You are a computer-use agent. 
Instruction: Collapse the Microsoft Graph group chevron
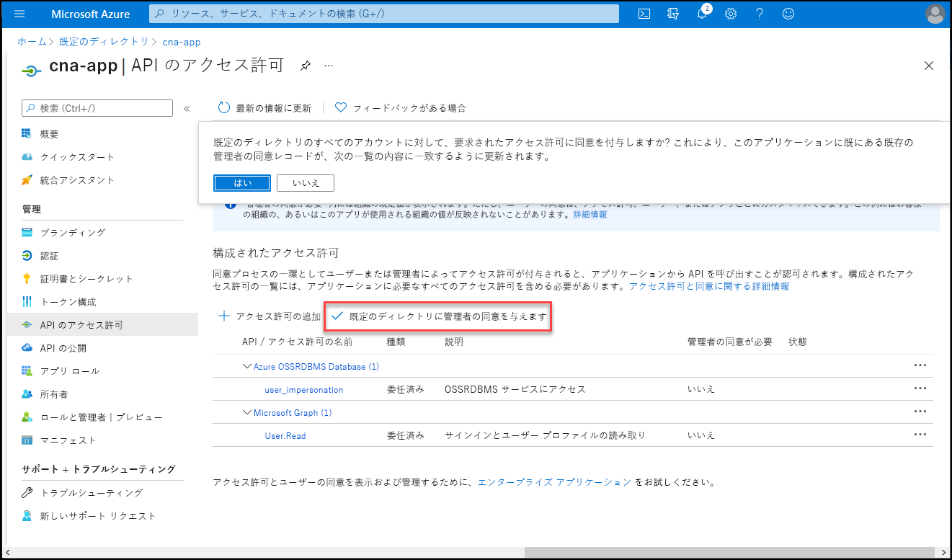[x=247, y=412]
